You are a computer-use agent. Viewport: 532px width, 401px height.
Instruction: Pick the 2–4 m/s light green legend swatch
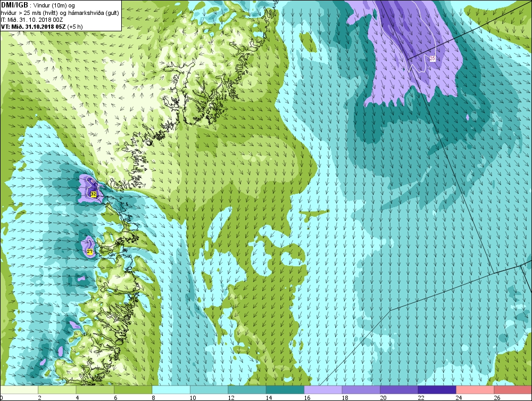click(57, 389)
